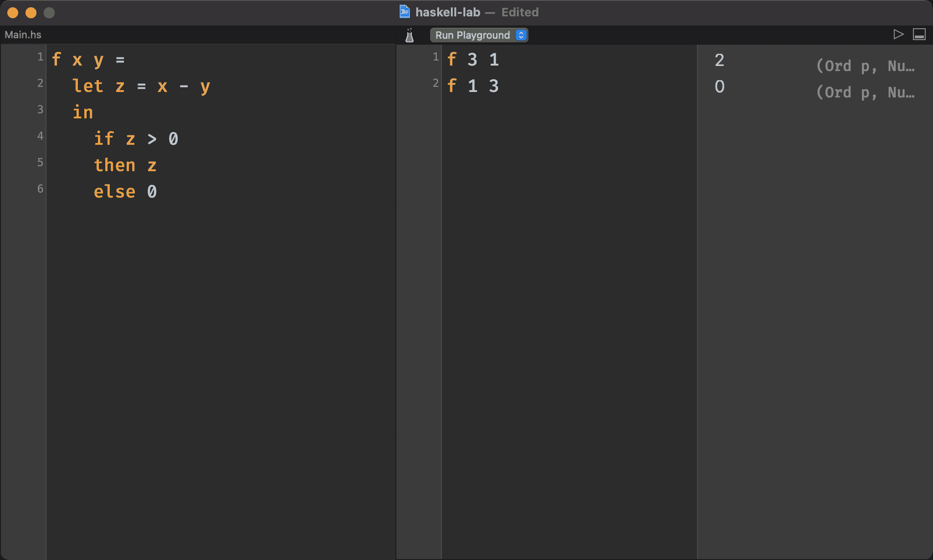Click type annotation beside the second result row

click(865, 92)
